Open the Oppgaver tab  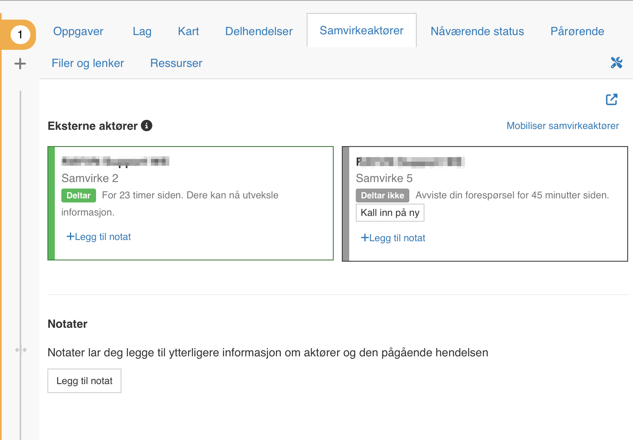[x=78, y=31]
